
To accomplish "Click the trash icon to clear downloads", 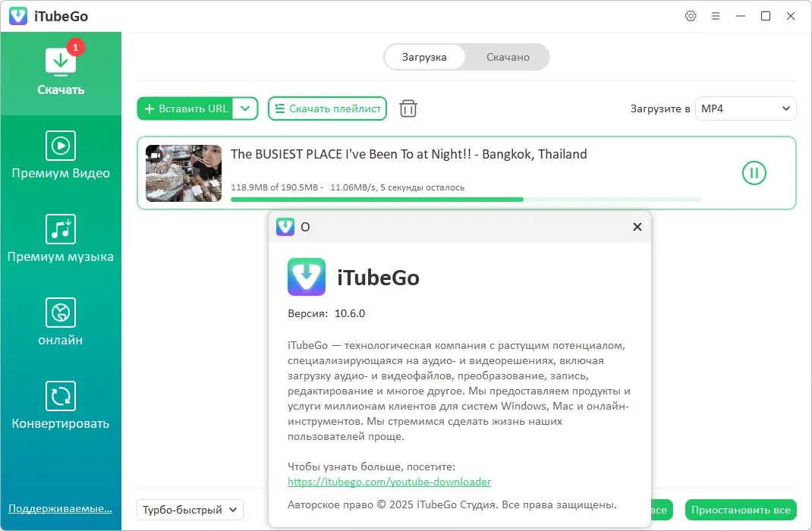I will pyautogui.click(x=408, y=108).
